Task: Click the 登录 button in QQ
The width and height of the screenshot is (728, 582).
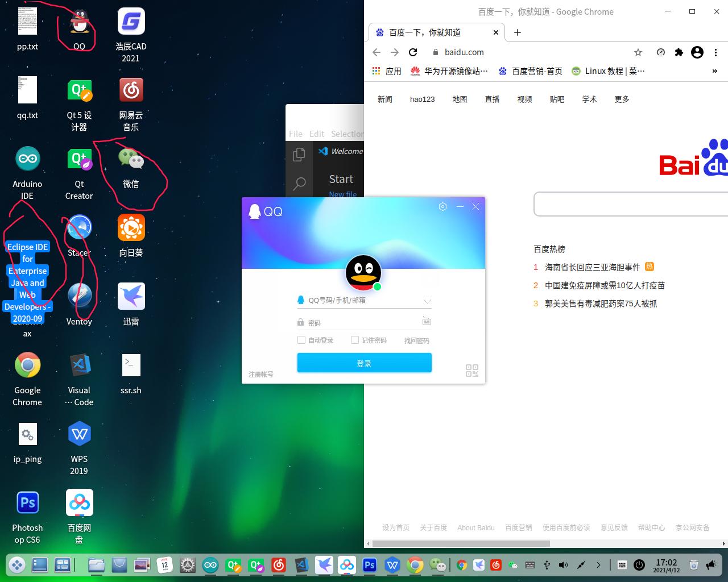Action: [x=365, y=363]
